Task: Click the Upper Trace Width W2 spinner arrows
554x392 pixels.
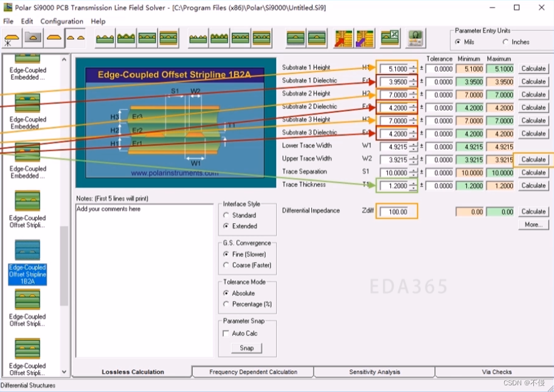Action: coord(413,160)
